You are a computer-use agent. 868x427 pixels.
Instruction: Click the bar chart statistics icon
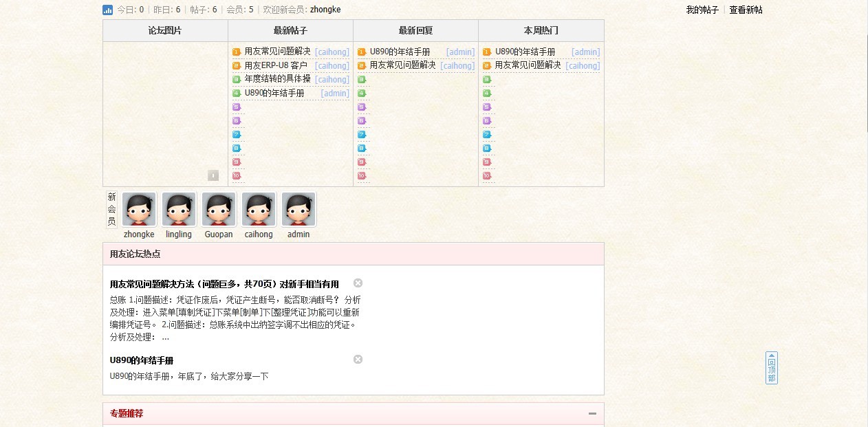106,10
